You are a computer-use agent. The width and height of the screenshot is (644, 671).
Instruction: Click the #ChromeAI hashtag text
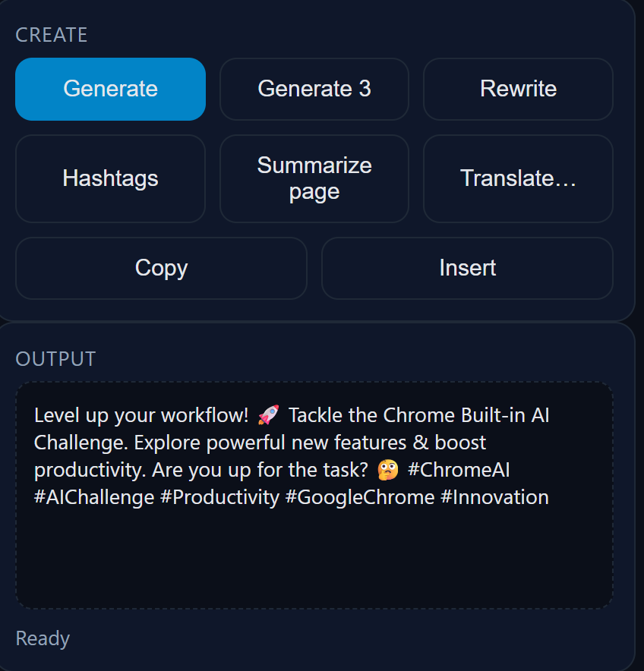459,470
